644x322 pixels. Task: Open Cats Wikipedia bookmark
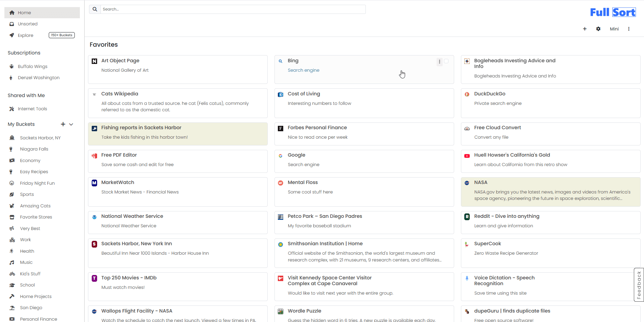119,94
